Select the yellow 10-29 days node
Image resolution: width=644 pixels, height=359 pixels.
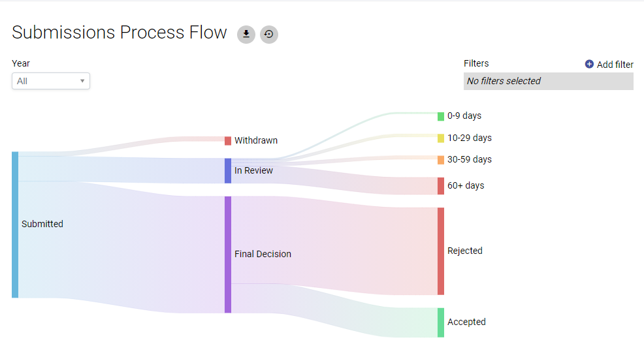(441, 138)
